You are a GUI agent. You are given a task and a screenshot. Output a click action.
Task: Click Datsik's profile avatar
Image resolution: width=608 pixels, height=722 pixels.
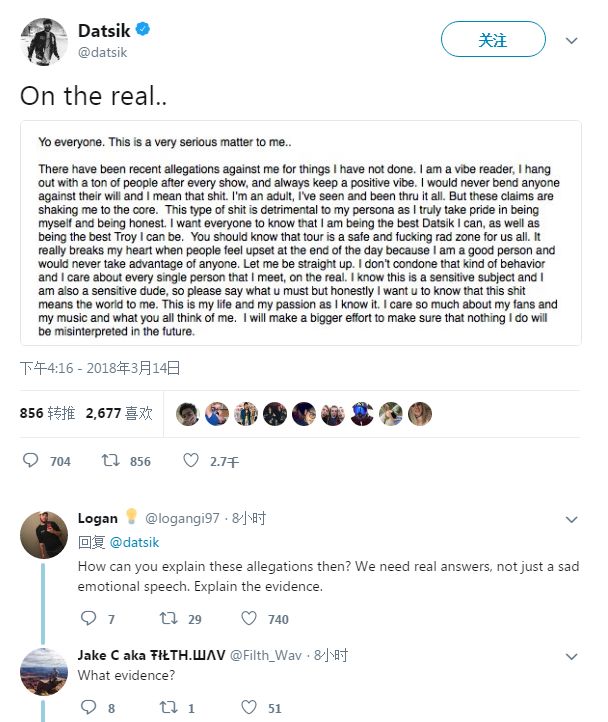[44, 41]
